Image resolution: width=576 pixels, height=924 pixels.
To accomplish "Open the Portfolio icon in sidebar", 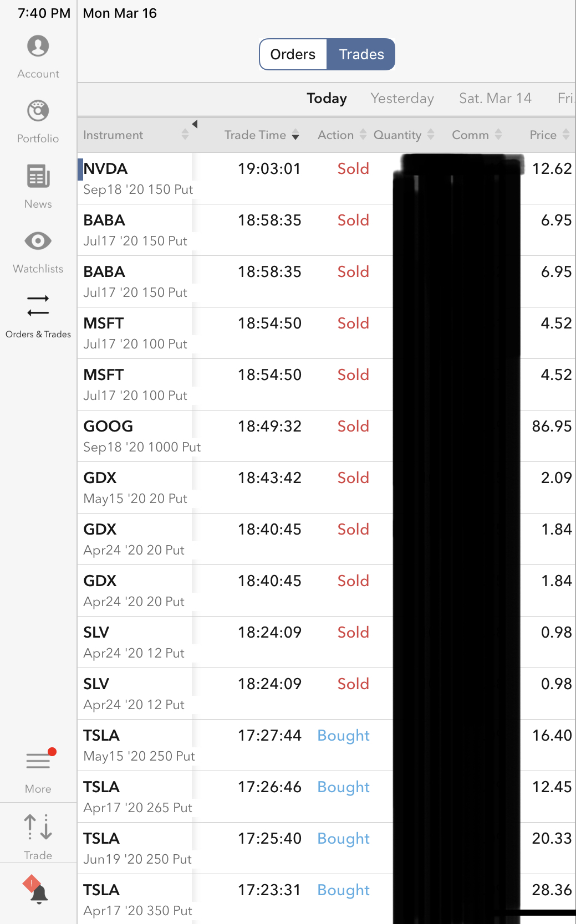I will click(38, 111).
